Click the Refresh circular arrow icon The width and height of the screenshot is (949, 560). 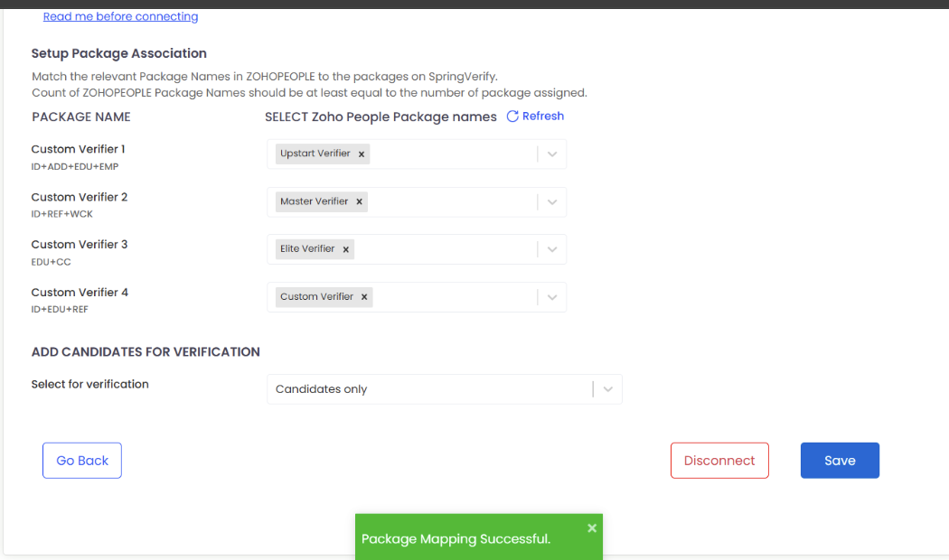(512, 117)
